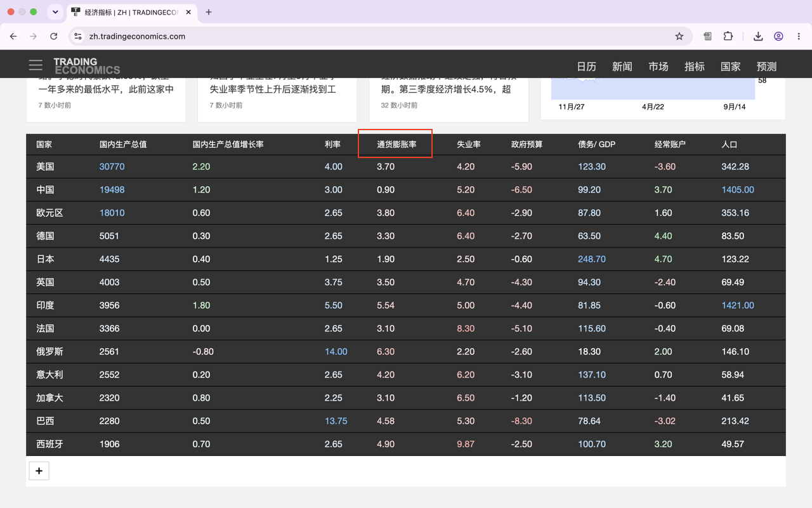Open the 新闻 menu
Screen dimensions: 812x508
click(x=622, y=67)
